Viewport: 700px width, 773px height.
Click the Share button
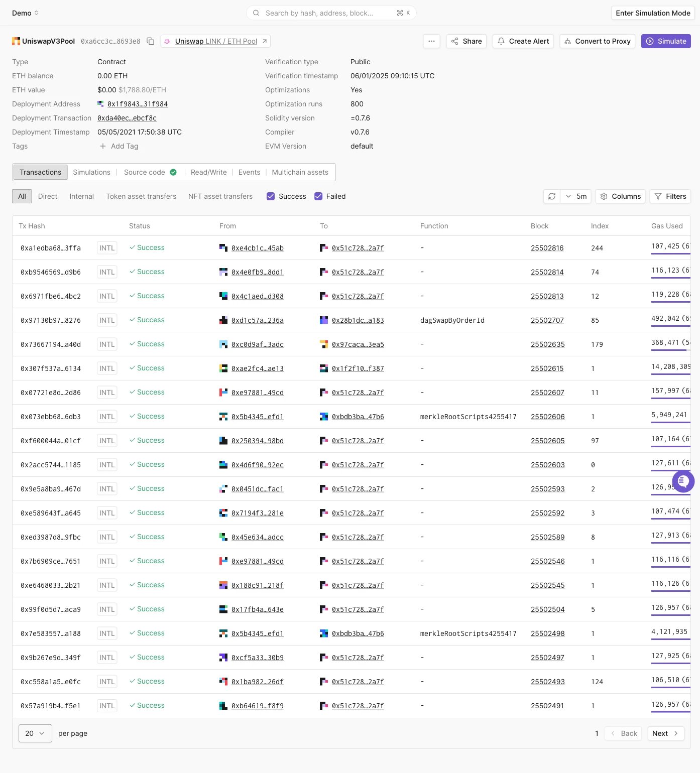click(x=466, y=41)
